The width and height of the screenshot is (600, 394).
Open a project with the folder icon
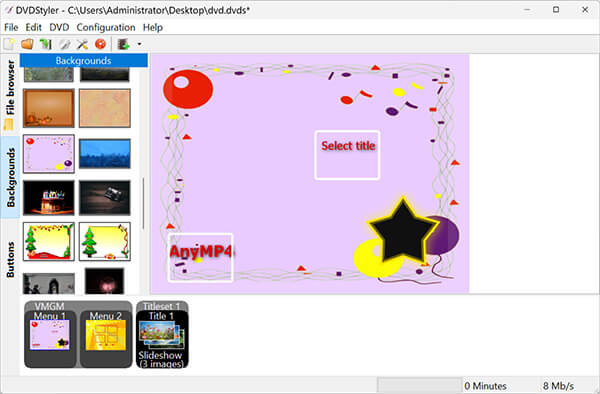pyautogui.click(x=27, y=44)
